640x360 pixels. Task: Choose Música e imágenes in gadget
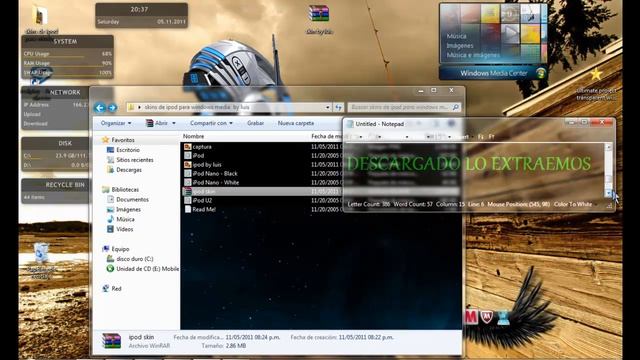click(x=473, y=55)
